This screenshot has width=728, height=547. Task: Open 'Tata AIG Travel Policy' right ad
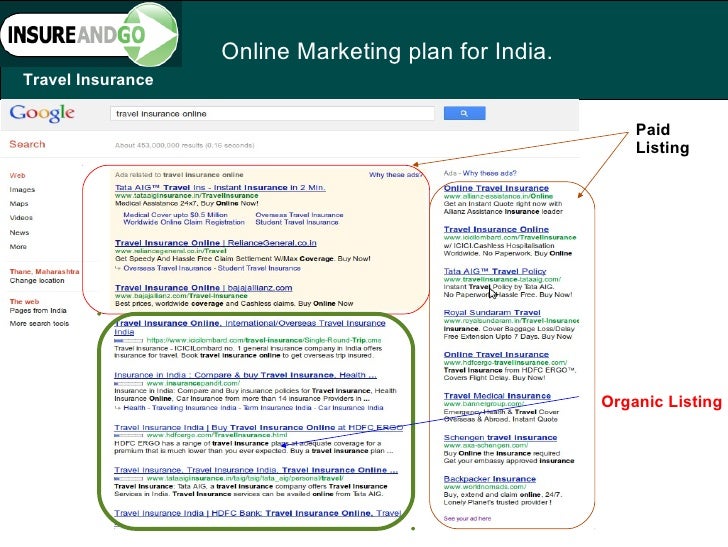(495, 271)
